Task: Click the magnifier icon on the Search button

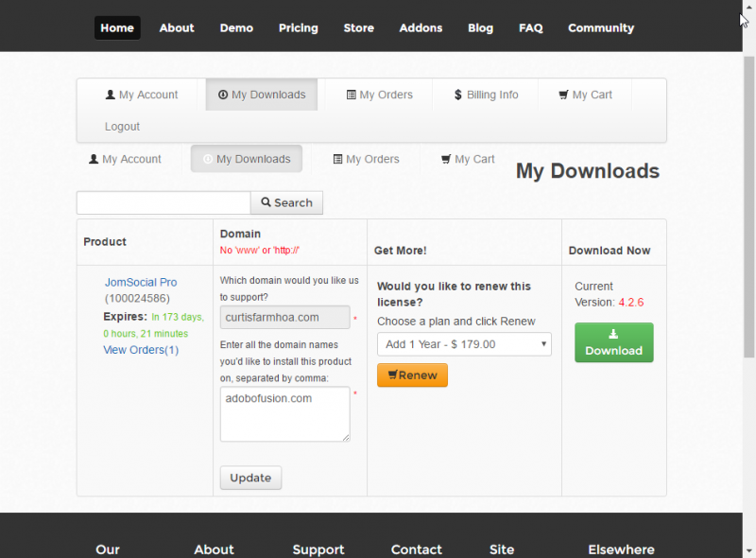Action: [x=266, y=202]
